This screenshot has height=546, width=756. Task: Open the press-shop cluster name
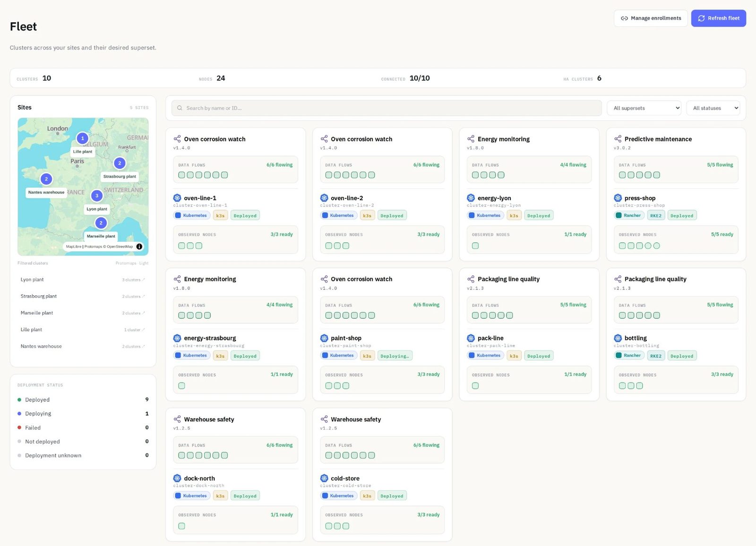click(x=640, y=198)
